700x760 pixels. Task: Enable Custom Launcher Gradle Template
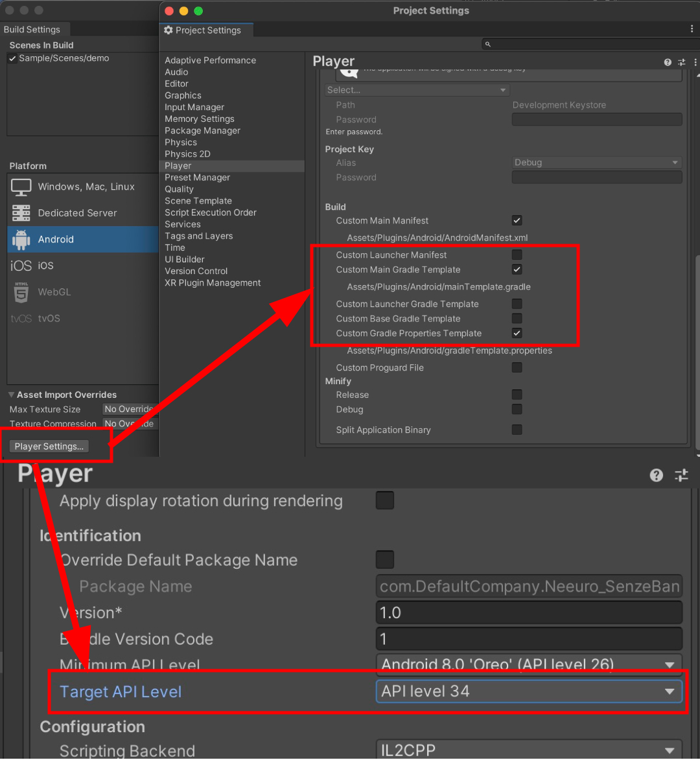(517, 304)
